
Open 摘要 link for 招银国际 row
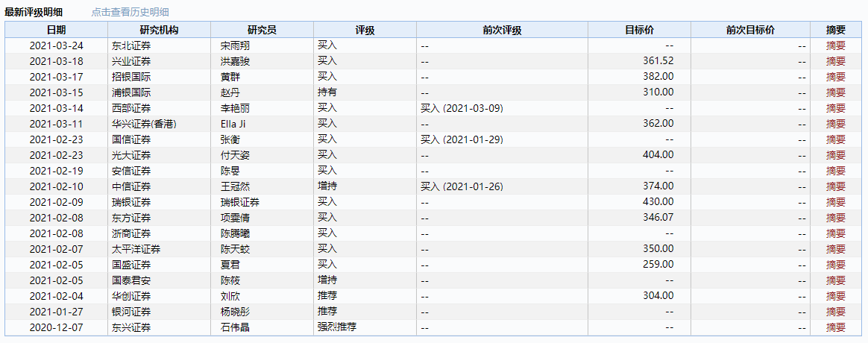pyautogui.click(x=836, y=77)
